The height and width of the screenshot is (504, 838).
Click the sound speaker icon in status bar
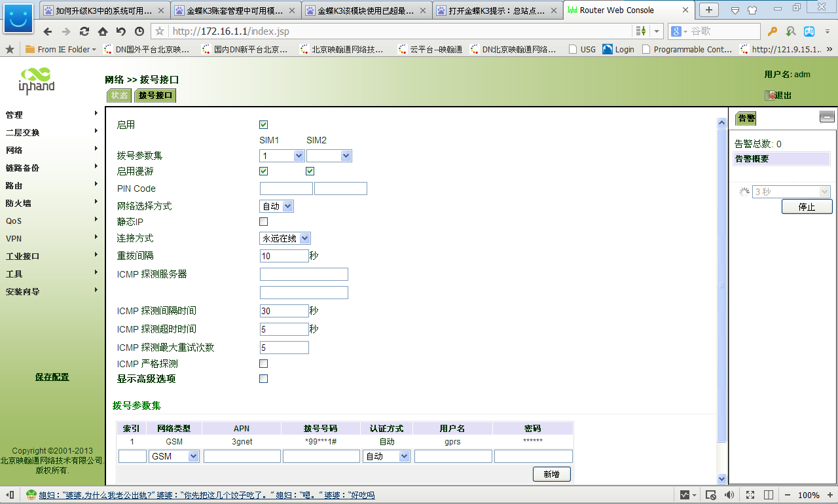729,495
